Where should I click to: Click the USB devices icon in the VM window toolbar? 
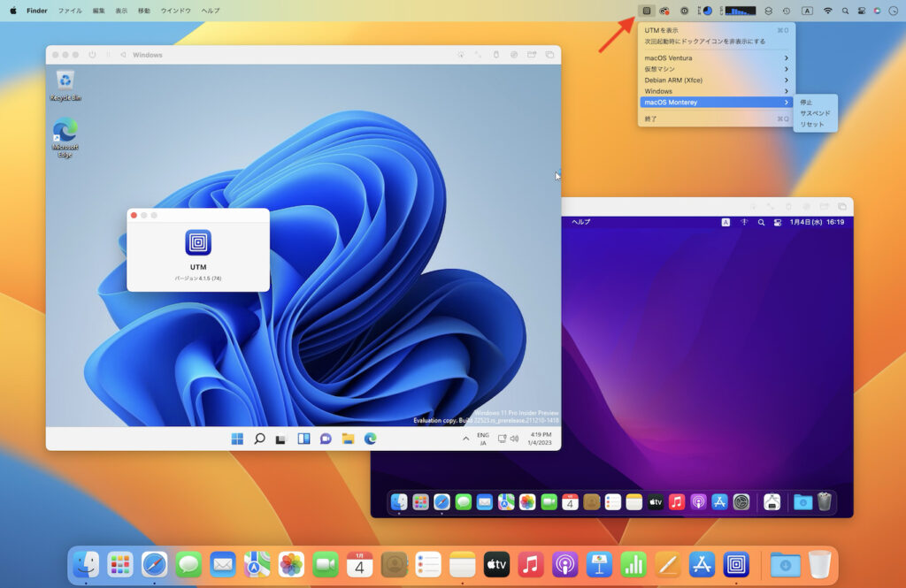coord(496,55)
